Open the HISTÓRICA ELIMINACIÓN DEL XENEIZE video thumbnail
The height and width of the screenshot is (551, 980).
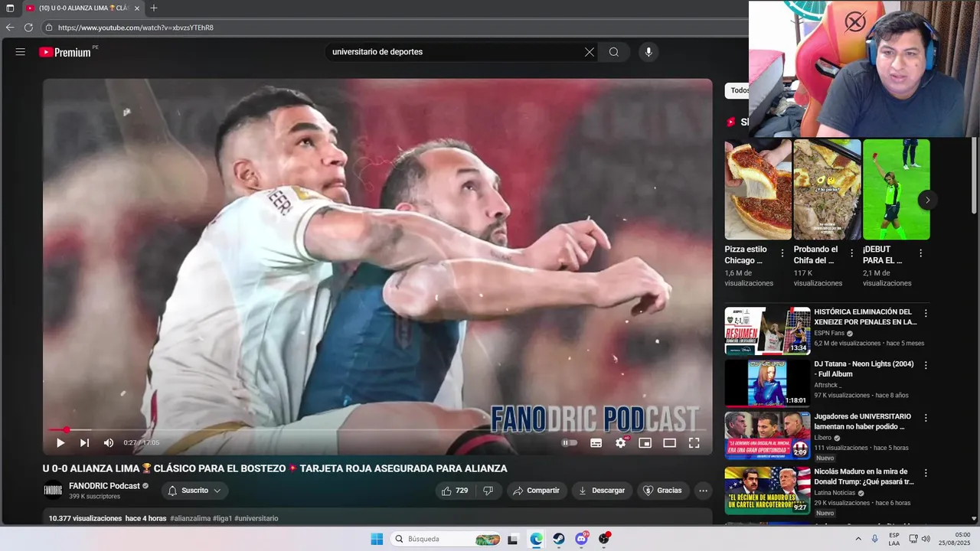(767, 331)
